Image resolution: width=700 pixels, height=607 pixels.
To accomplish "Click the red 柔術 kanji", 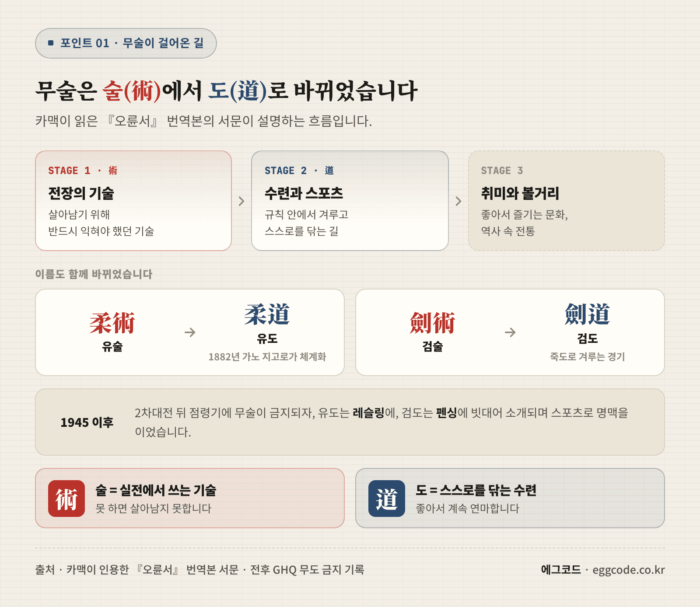I will 112,324.
